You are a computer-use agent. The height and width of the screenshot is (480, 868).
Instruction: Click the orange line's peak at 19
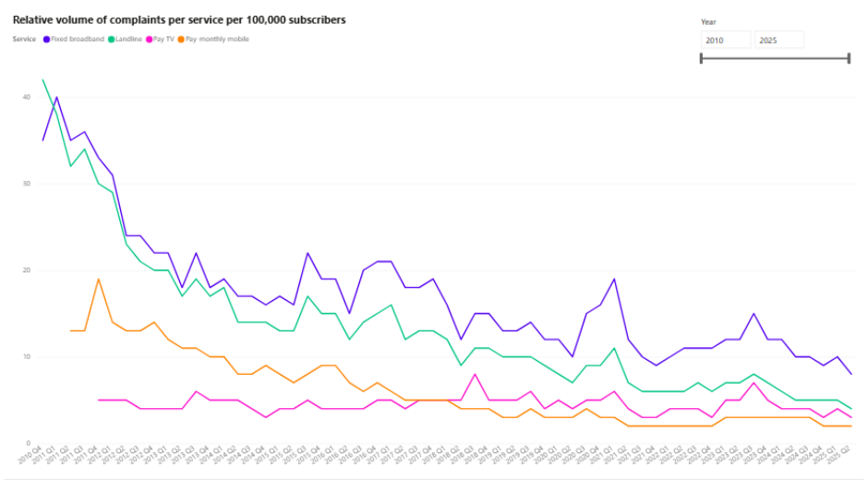coord(98,279)
